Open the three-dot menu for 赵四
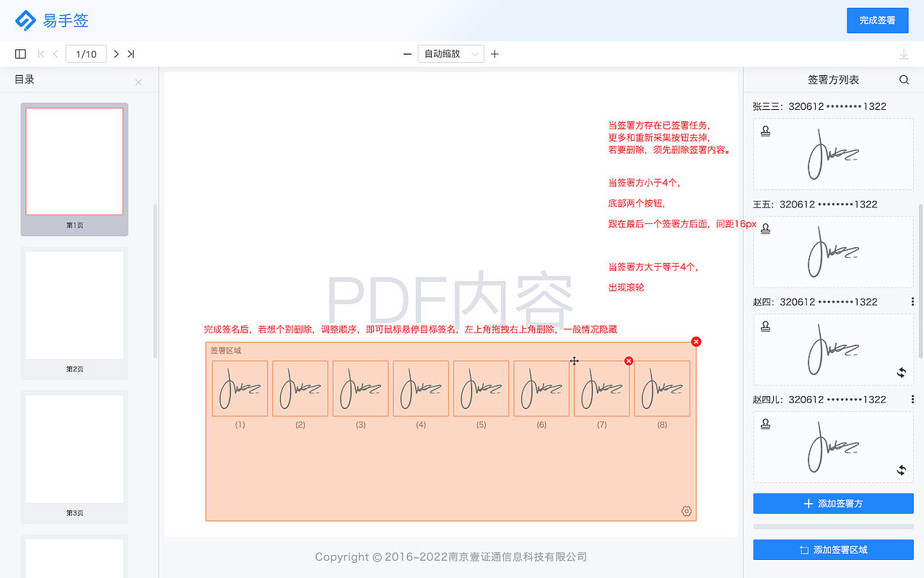Image resolution: width=924 pixels, height=578 pixels. coord(913,302)
